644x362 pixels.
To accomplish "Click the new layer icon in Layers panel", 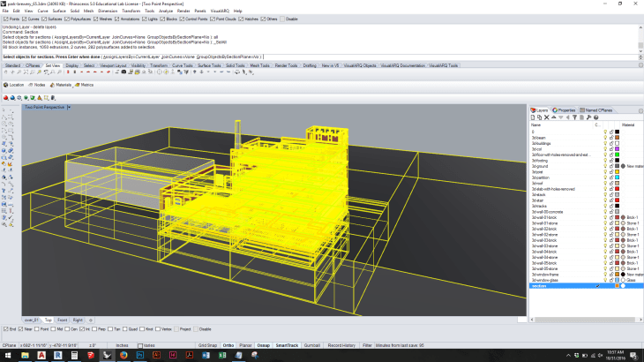I will [x=533, y=117].
